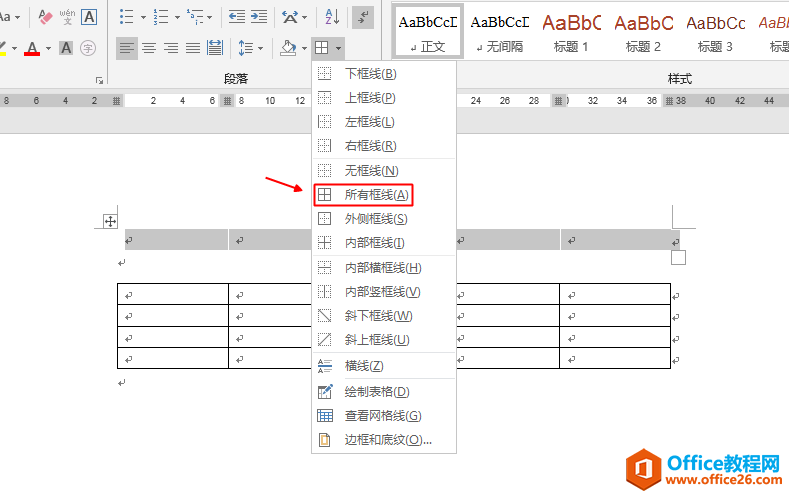789x497 pixels.
Task: Select 内部框线(I) inside borders
Action: pos(384,243)
